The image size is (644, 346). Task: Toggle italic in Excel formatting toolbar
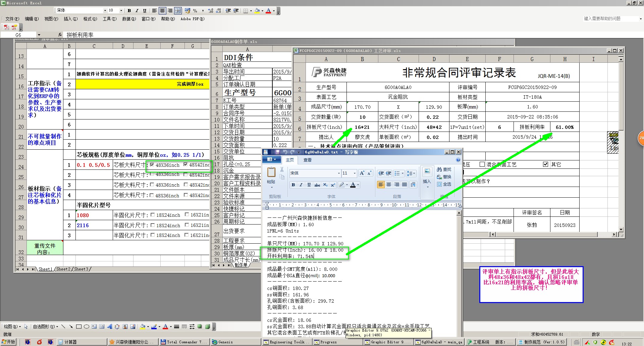137,11
